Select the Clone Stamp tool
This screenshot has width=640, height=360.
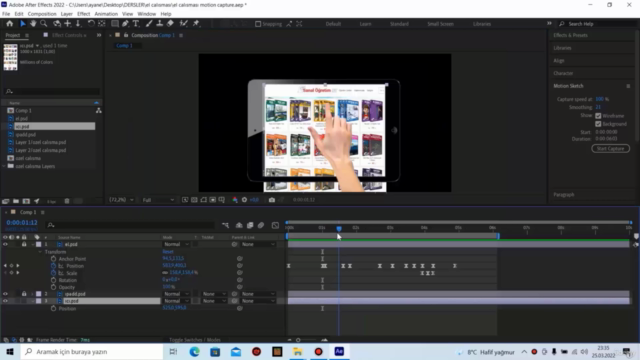[160, 24]
